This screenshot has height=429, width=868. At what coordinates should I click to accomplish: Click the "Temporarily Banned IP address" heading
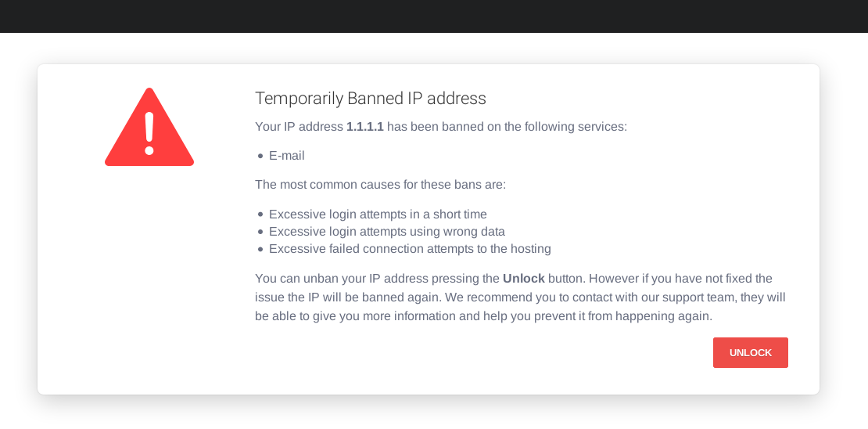[371, 98]
